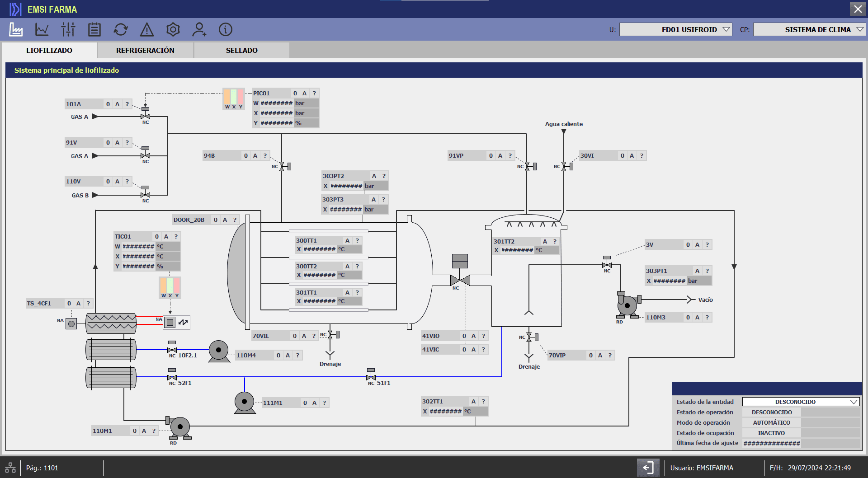
Task: Open the trend chart icon
Action: [42, 30]
